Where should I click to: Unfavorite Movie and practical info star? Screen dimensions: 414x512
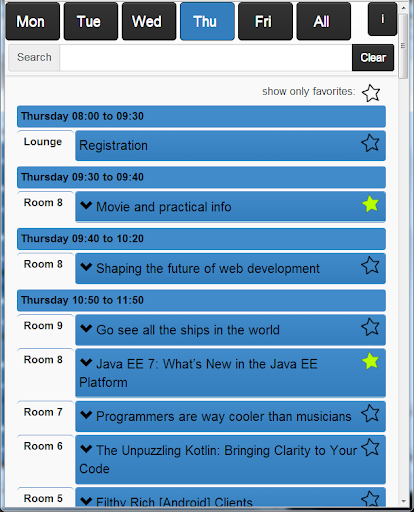coord(370,204)
